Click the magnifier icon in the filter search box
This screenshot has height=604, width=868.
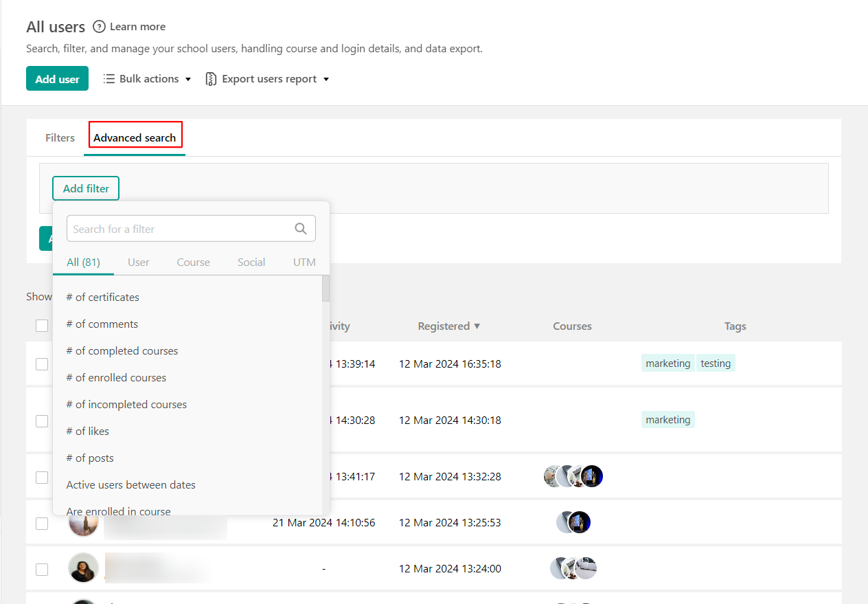pos(301,228)
